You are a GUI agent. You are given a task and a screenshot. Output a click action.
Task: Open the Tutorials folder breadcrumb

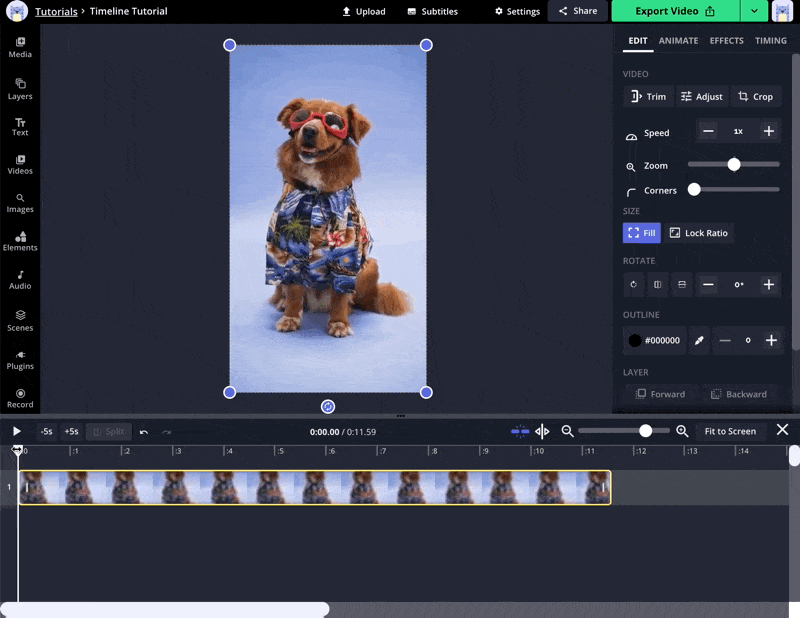point(56,12)
